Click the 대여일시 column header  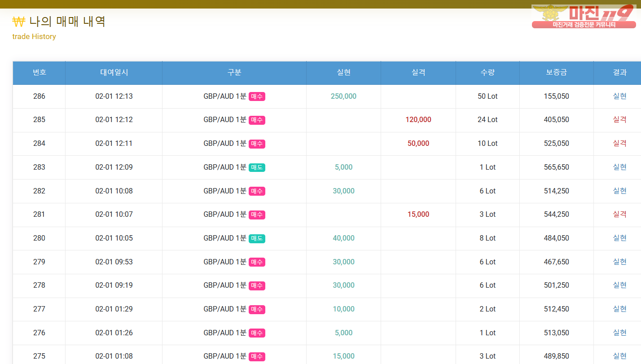point(114,72)
